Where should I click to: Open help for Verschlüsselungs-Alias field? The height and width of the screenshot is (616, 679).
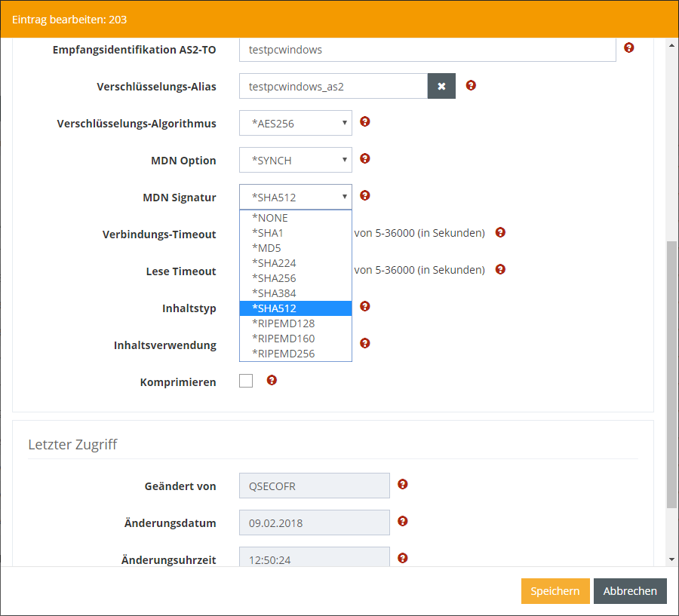point(471,85)
